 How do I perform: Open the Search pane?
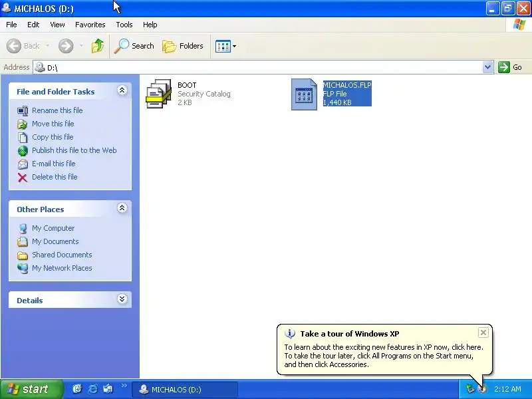pyautogui.click(x=134, y=46)
